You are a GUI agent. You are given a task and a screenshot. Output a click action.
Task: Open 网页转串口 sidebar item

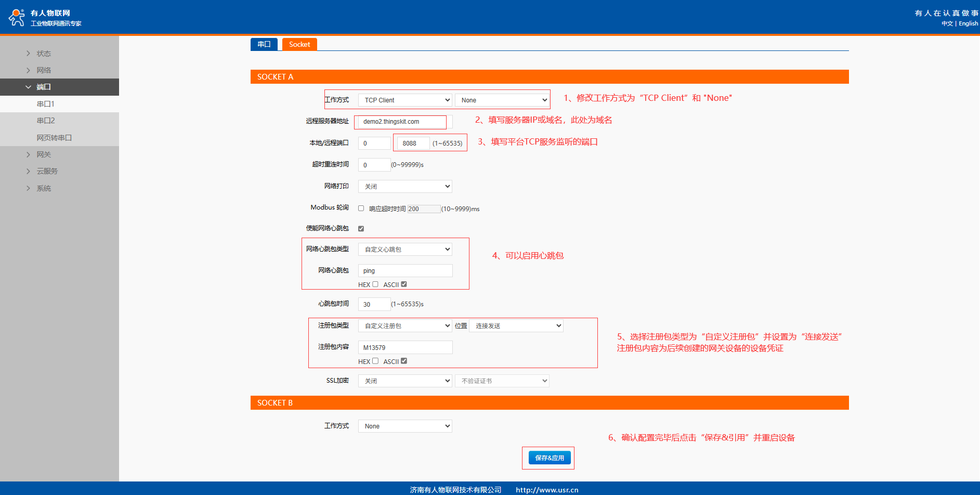point(54,138)
